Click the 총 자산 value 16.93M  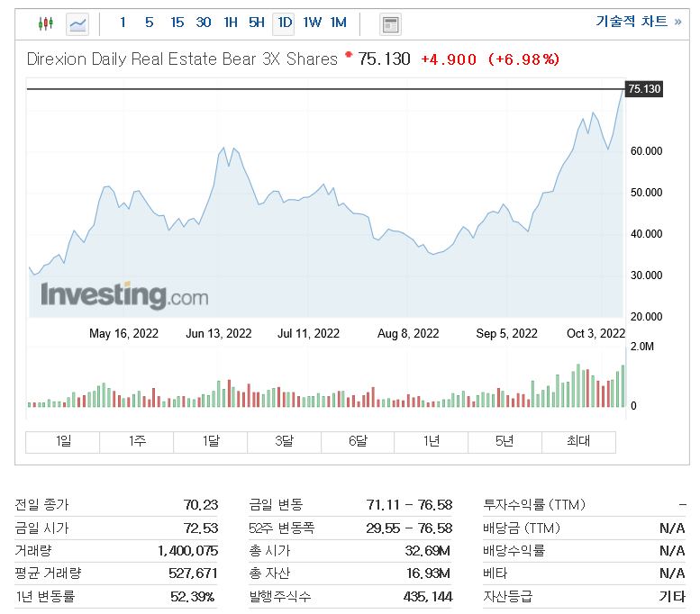point(428,573)
